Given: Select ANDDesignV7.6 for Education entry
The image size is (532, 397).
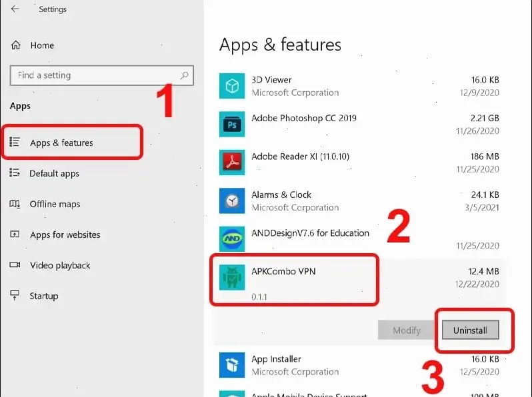Looking at the screenshot, I should [x=310, y=233].
